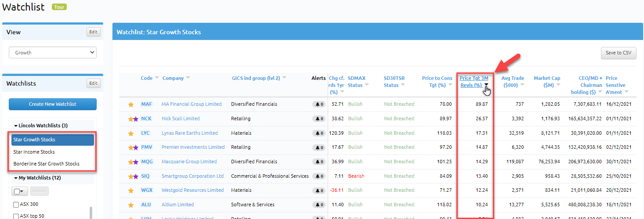Open alerts bell for Lynas Rare Earths
The height and width of the screenshot is (219, 644).
pyautogui.click(x=319, y=133)
